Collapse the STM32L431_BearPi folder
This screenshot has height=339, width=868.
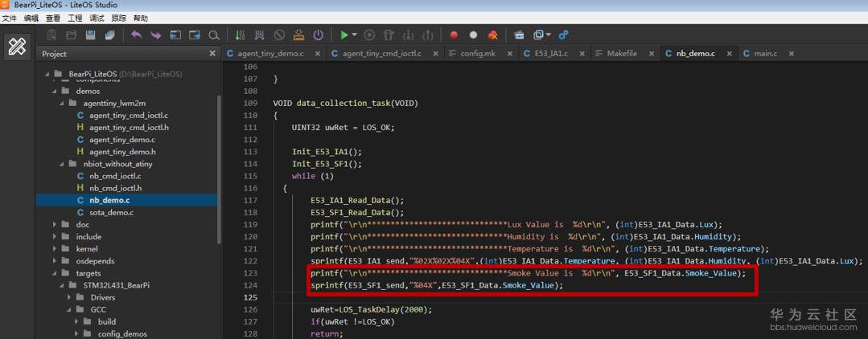click(62, 285)
